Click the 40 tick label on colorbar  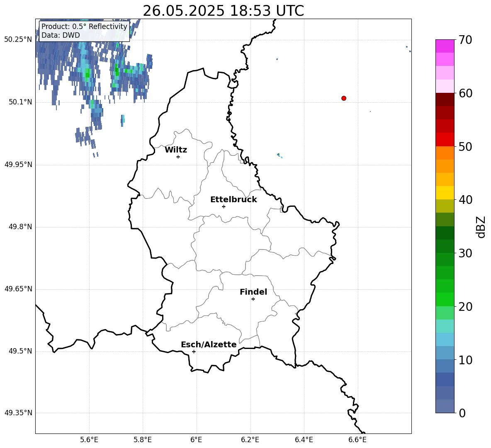[x=465, y=200]
